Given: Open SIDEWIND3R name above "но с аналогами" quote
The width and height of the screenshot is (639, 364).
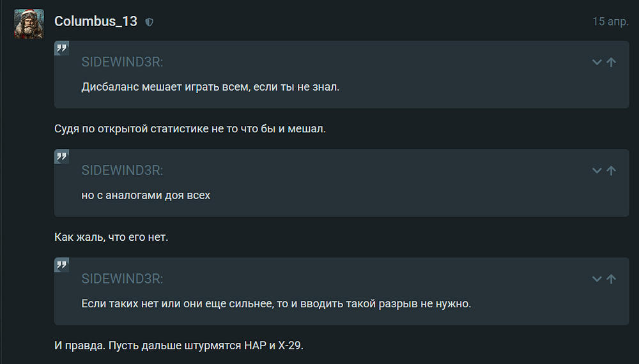Looking at the screenshot, I should (x=122, y=171).
